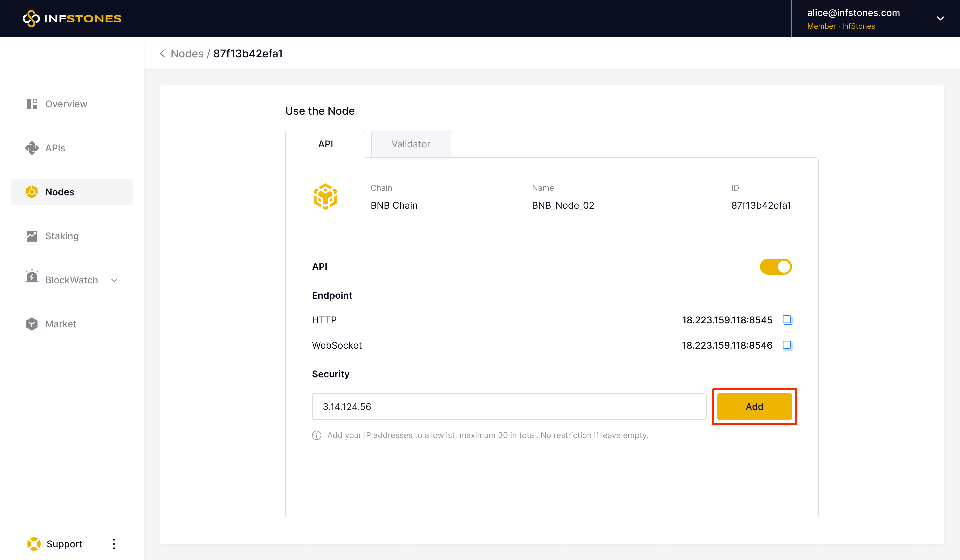Click the Support lifebuoy icon

pyautogui.click(x=34, y=544)
